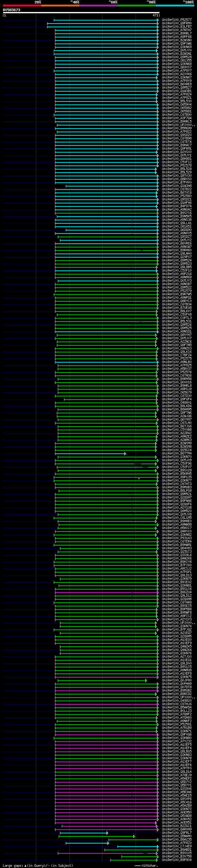Click UniRef100_A7PTF0 hit name
This screenshot has height=868, width=197.
pos(177,768)
